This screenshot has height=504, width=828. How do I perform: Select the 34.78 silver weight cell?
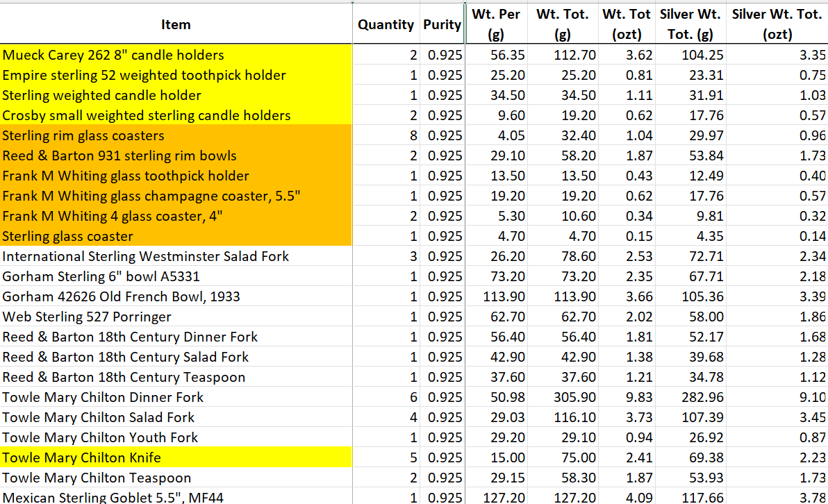tap(690, 378)
